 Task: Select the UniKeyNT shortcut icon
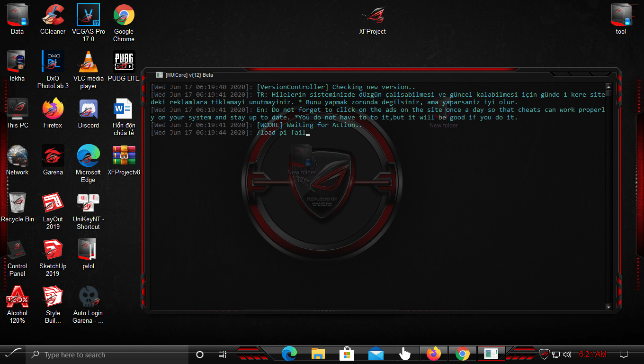click(88, 211)
